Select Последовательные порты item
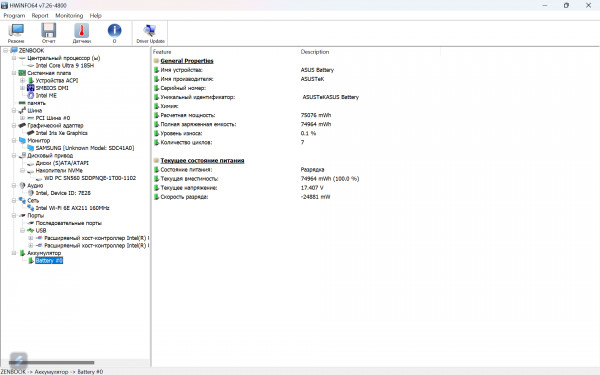Viewport: 600px width, 375px height. (x=68, y=223)
